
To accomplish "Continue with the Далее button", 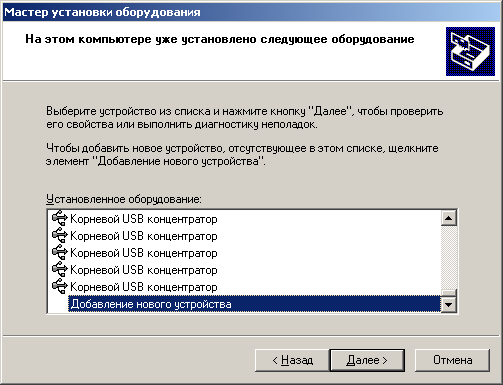I will pyautogui.click(x=367, y=360).
